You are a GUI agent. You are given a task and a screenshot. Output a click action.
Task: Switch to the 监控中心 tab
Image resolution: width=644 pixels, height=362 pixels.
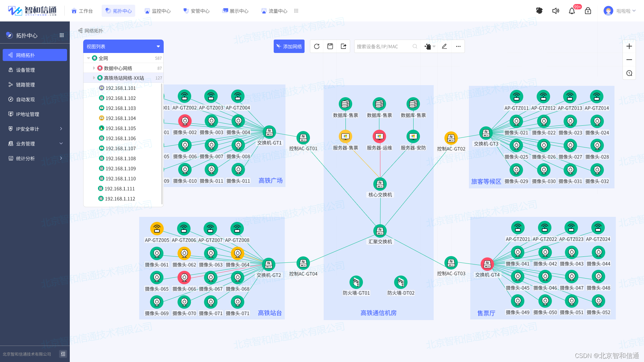pyautogui.click(x=157, y=11)
